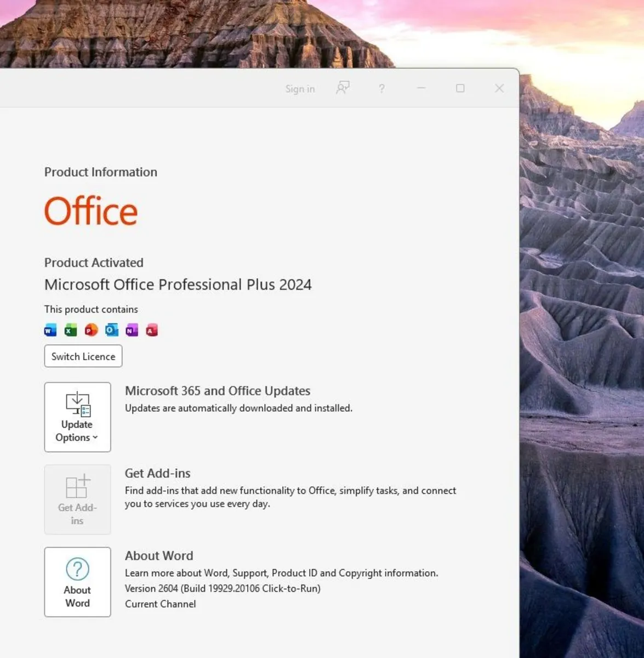Click the Excel app icon under product contains
Image resolution: width=644 pixels, height=658 pixels.
71,330
